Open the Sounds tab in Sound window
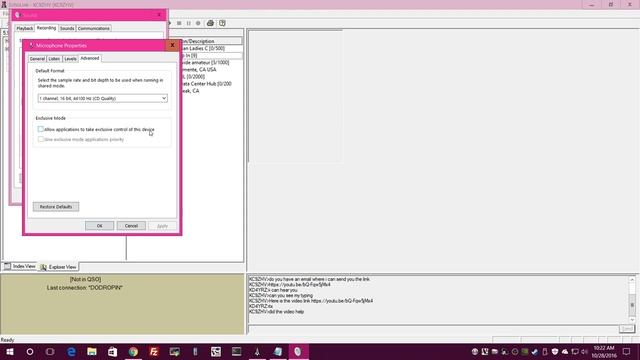This screenshot has height=360, width=640. pos(67,28)
